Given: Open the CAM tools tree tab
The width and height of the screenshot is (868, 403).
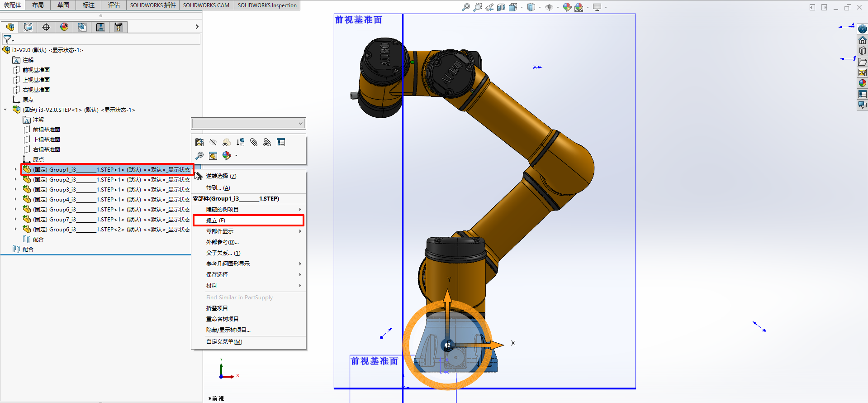Looking at the screenshot, I should pyautogui.click(x=119, y=27).
